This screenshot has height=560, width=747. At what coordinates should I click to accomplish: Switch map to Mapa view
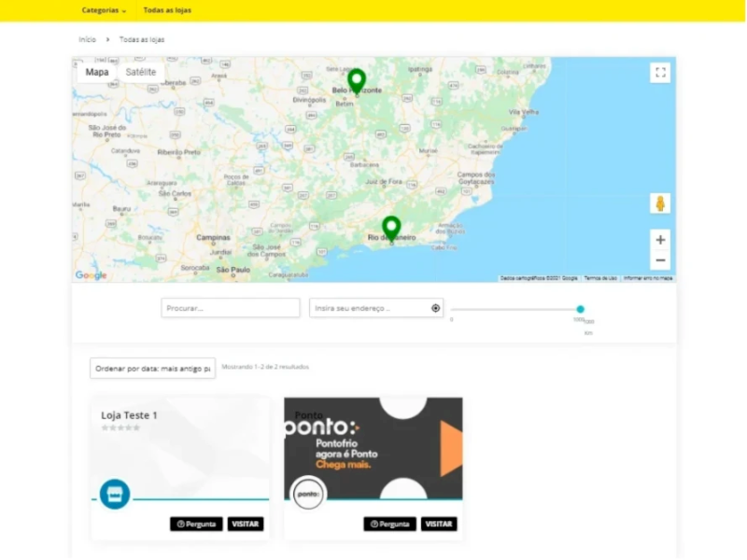(x=97, y=72)
